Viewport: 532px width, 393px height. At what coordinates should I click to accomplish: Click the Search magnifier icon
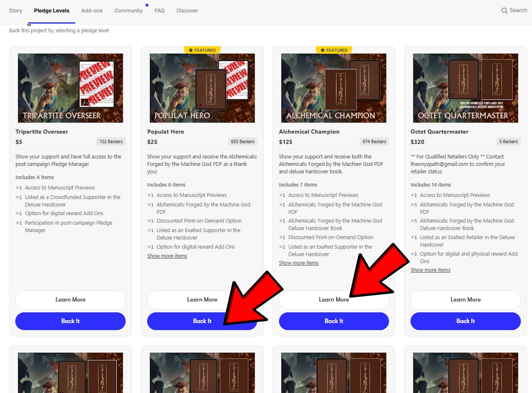click(x=504, y=11)
